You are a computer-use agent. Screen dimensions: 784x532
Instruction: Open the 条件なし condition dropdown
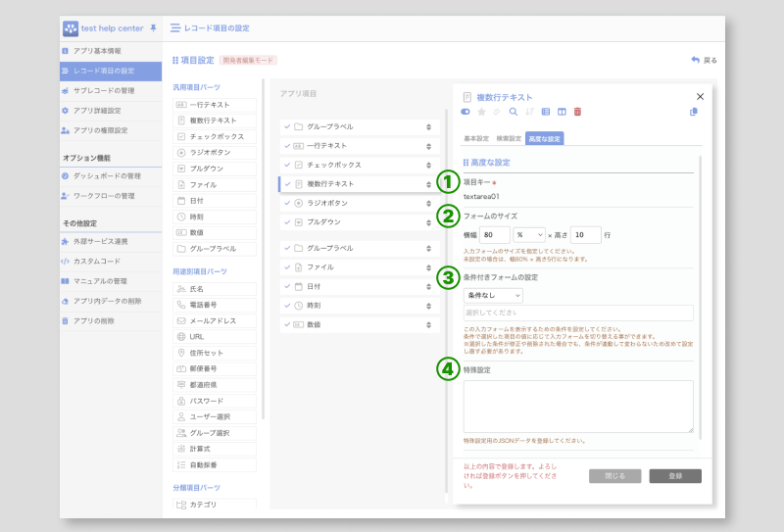(493, 296)
